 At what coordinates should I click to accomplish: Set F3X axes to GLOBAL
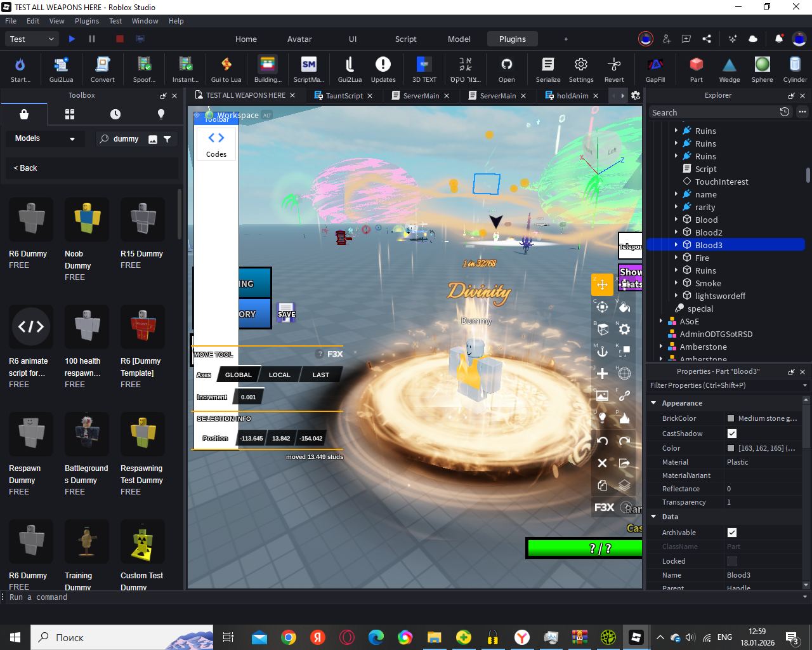click(x=239, y=375)
